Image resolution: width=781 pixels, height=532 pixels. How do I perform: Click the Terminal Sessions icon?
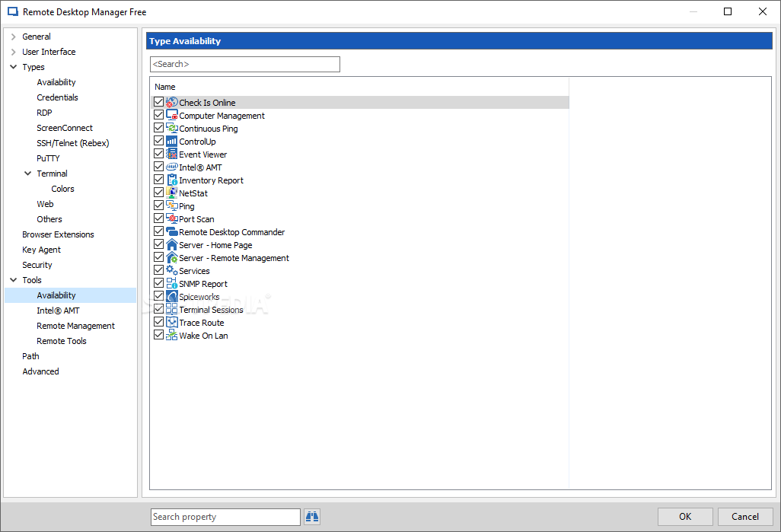[172, 309]
